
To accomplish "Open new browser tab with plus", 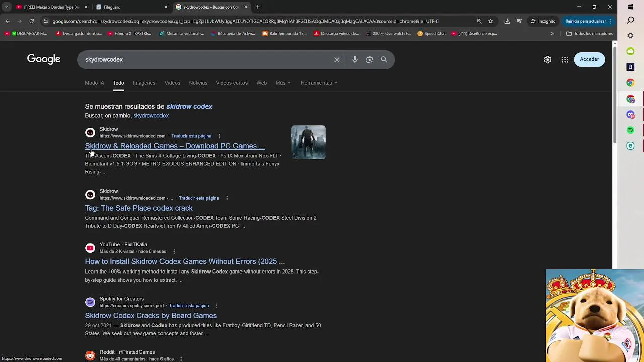I will [257, 7].
